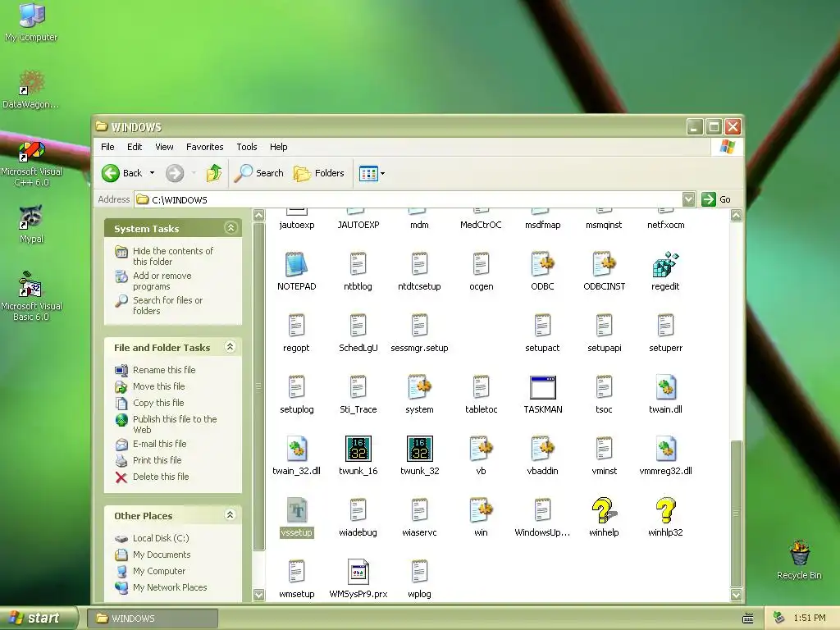Open the Address bar dropdown list
The image size is (840, 630).
tap(689, 200)
